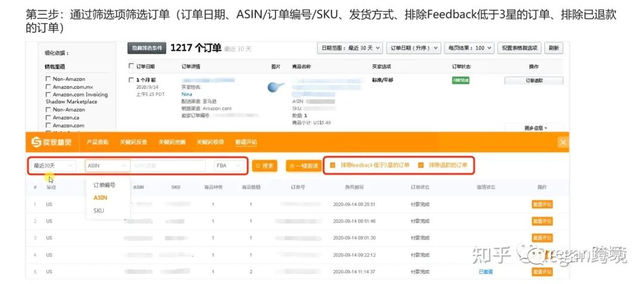Click the 标准/平邮 shipping option text
The width and height of the screenshot is (644, 284).
(x=382, y=80)
